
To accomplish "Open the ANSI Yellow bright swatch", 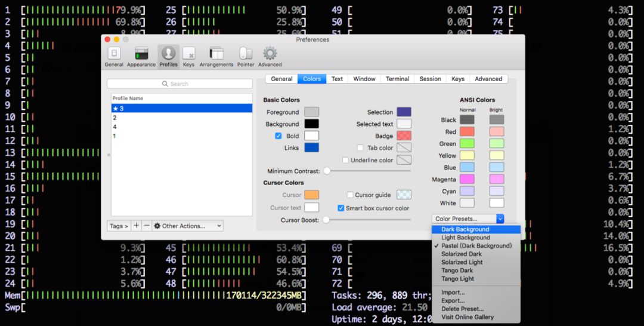I will [497, 155].
